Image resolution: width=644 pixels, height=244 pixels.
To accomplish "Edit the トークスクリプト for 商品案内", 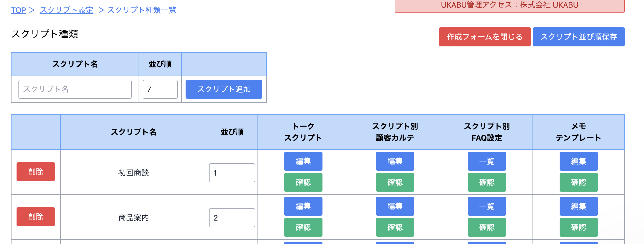I will click(303, 206).
